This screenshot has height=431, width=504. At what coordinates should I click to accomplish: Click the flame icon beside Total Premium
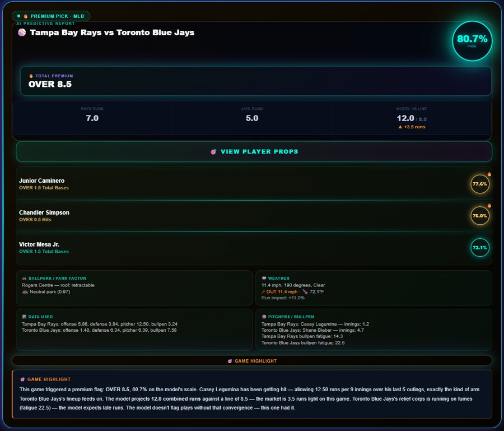point(31,76)
